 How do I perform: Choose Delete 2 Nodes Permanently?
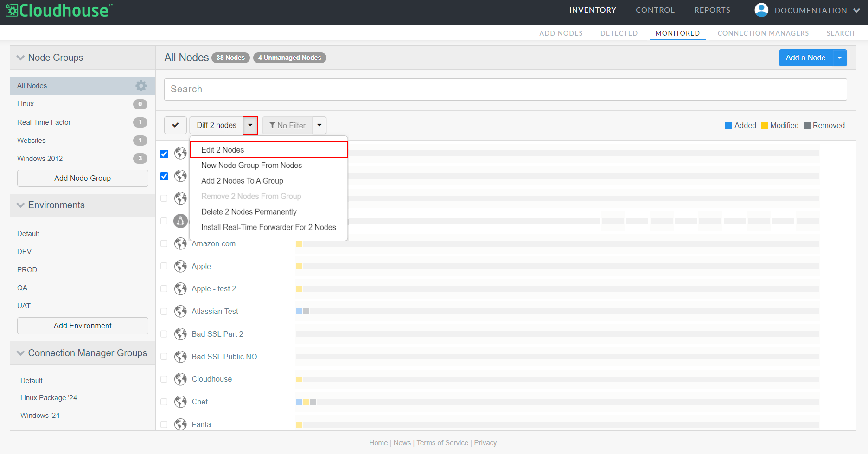(x=268, y=212)
